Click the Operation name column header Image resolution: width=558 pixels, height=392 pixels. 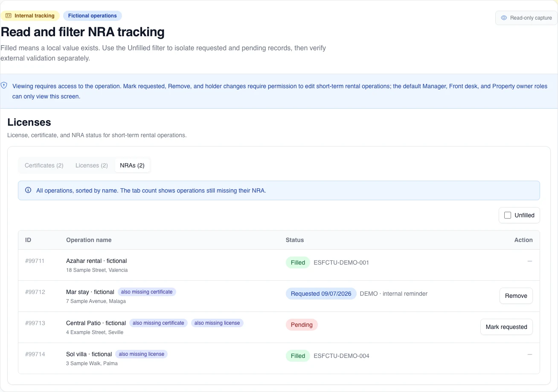tap(89, 240)
